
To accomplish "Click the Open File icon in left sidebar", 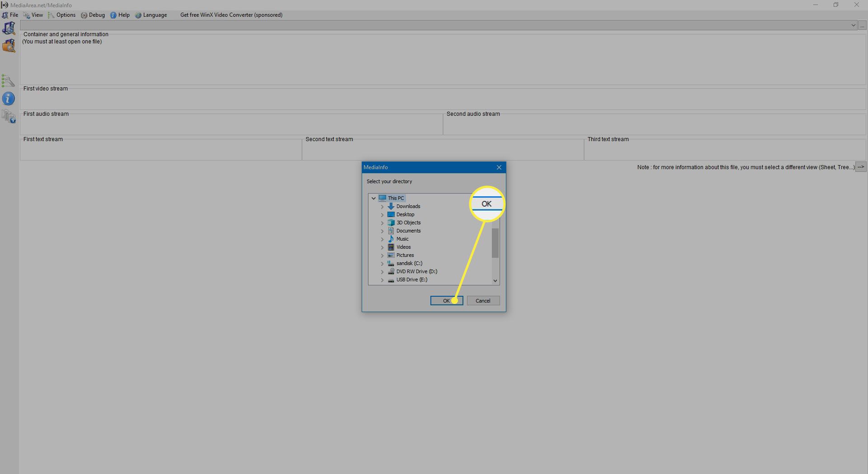I will (x=9, y=28).
